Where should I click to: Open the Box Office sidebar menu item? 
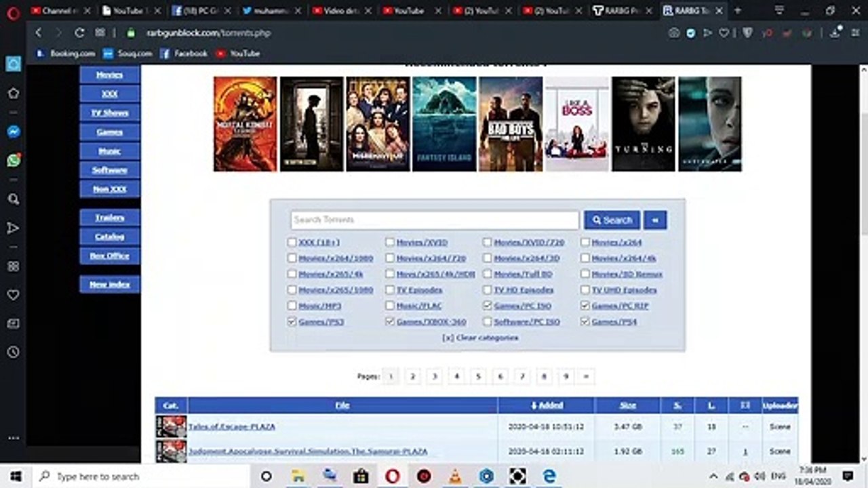(x=109, y=256)
